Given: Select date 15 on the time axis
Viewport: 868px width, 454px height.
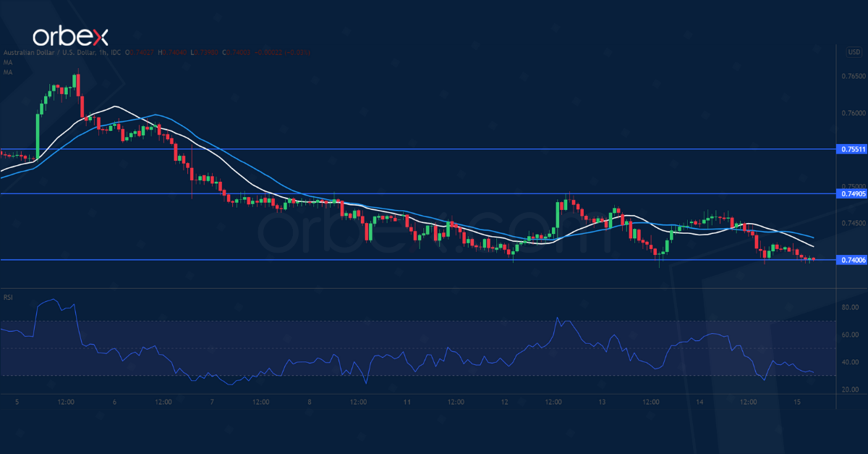Looking at the screenshot, I should click(x=796, y=402).
